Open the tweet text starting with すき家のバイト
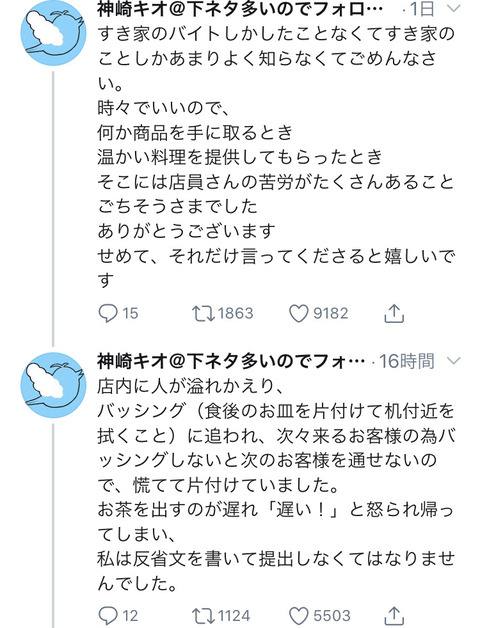This screenshot has width=480, height=628. coord(276,157)
